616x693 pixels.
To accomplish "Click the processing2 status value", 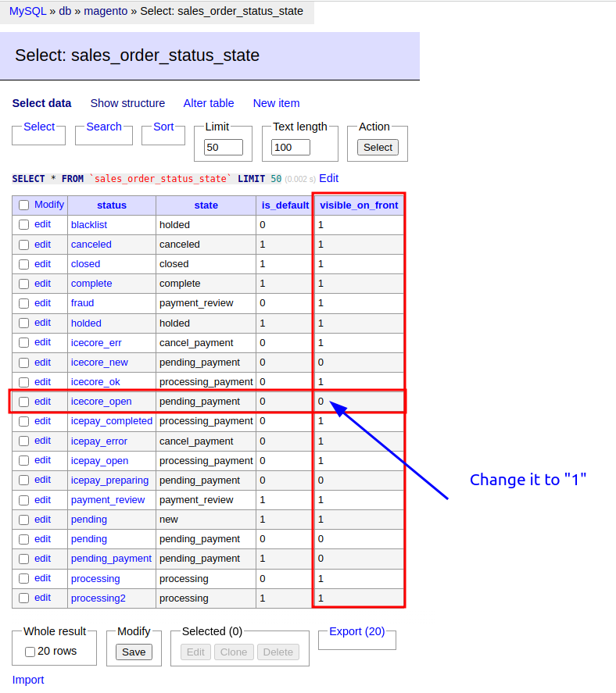I will 98,598.
